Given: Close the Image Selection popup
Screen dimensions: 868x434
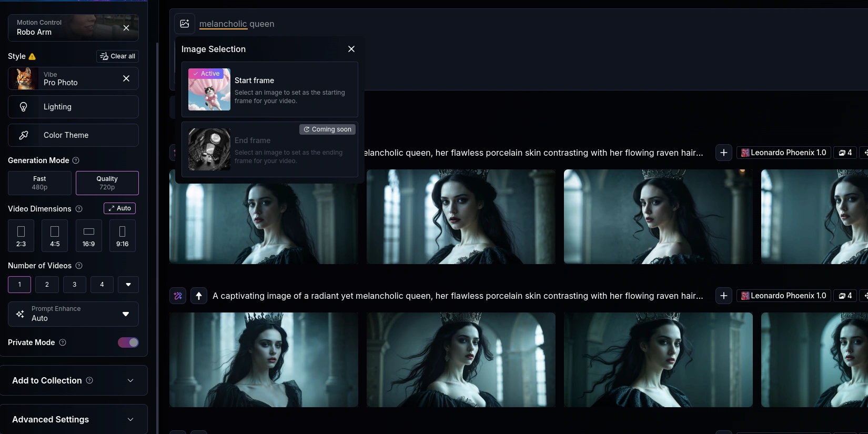Looking at the screenshot, I should [x=351, y=49].
